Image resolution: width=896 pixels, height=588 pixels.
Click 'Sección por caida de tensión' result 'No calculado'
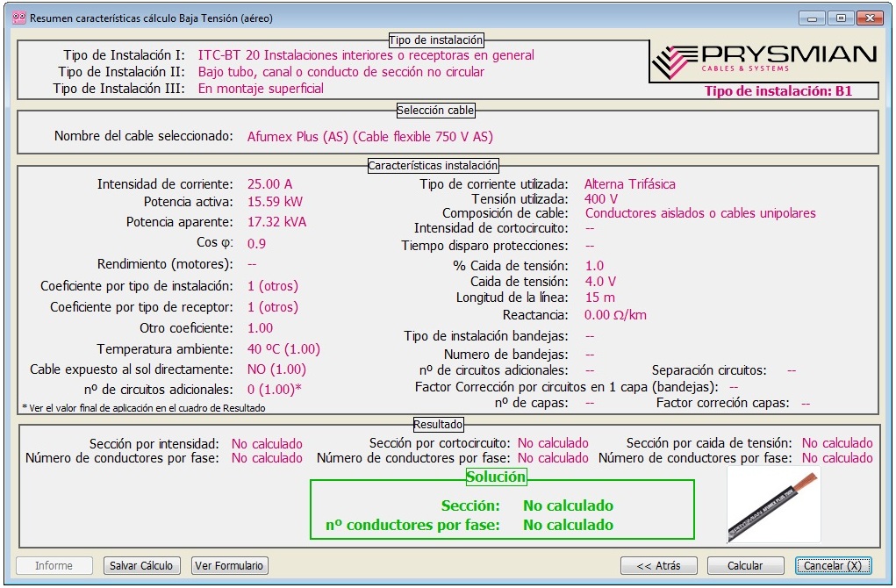coord(837,443)
